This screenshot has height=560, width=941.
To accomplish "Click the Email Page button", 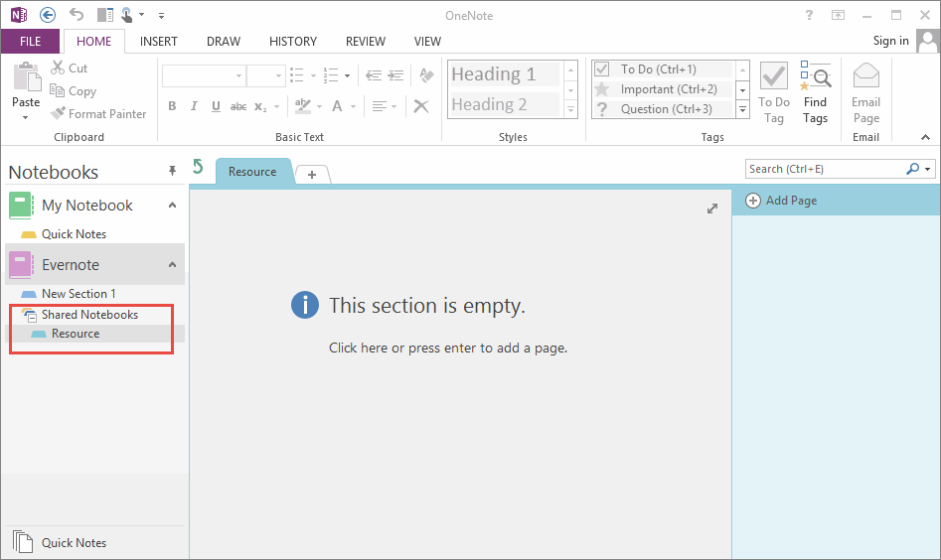I will (866, 93).
